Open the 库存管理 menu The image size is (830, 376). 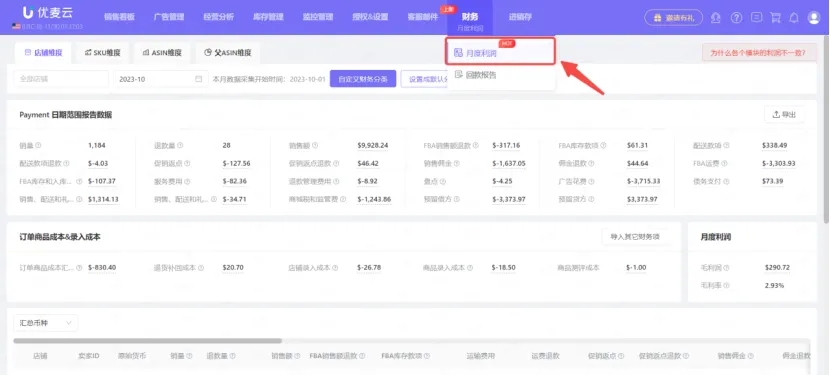[x=268, y=17]
